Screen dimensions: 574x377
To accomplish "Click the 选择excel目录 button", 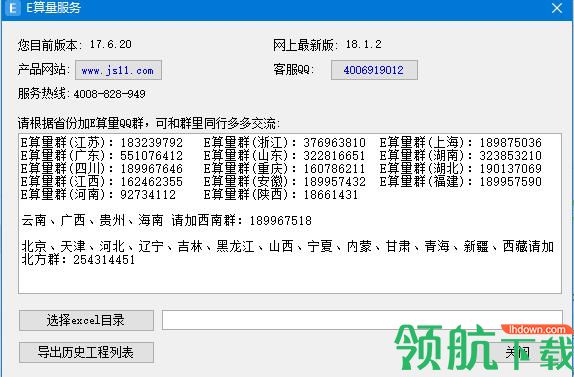I will pos(86,320).
